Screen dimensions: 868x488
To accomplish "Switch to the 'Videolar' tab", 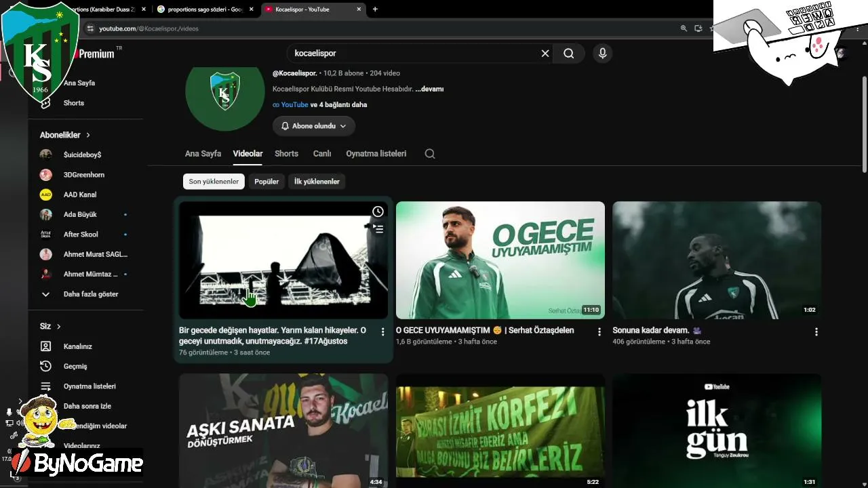I will (x=248, y=154).
